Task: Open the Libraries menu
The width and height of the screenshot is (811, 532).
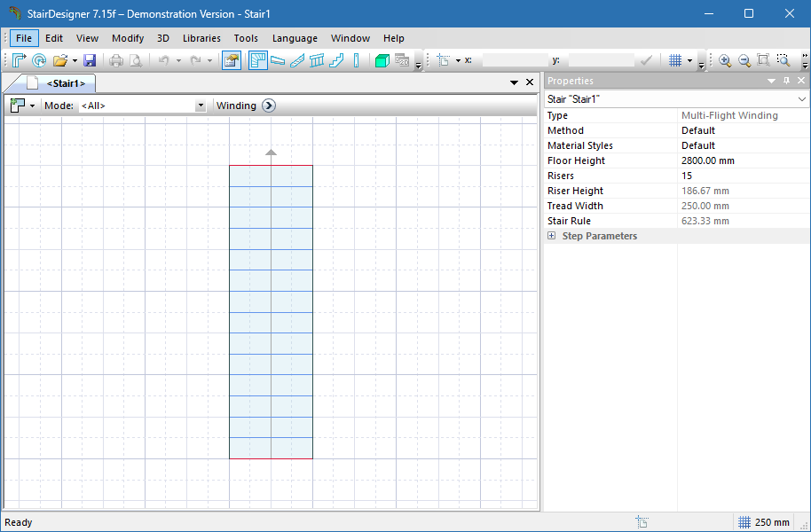Action: 201,38
